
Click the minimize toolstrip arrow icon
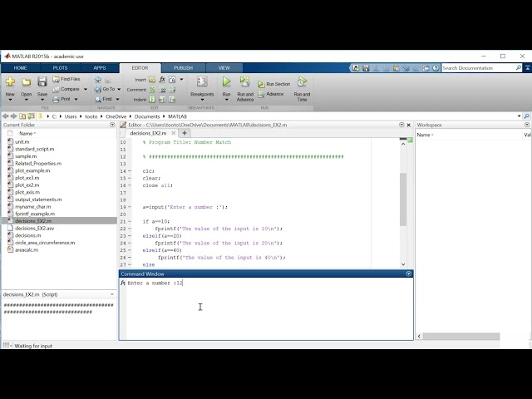(528, 68)
